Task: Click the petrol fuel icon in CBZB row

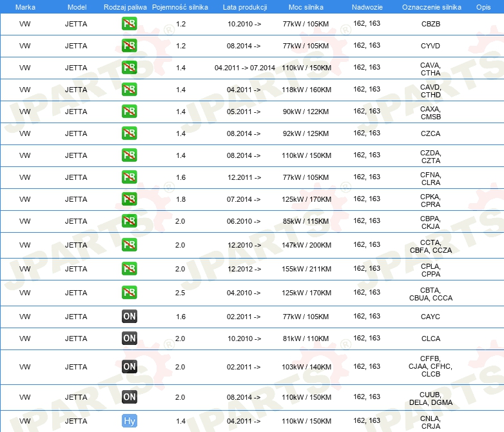Action: tap(129, 24)
